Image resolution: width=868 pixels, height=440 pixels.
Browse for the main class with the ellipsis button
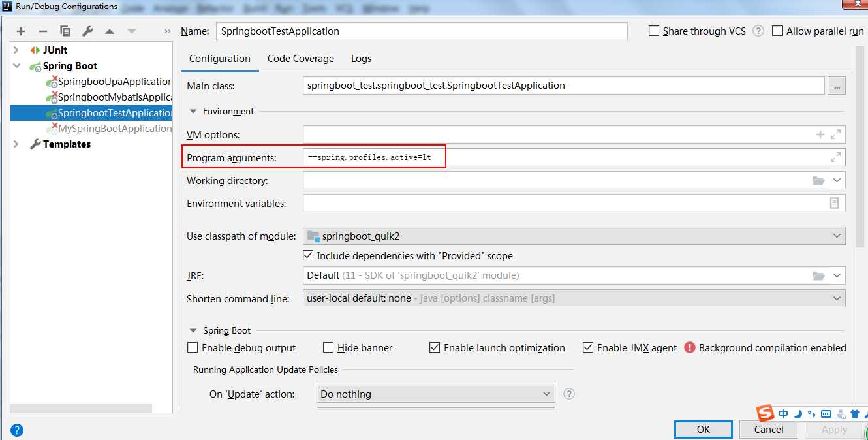(x=837, y=86)
